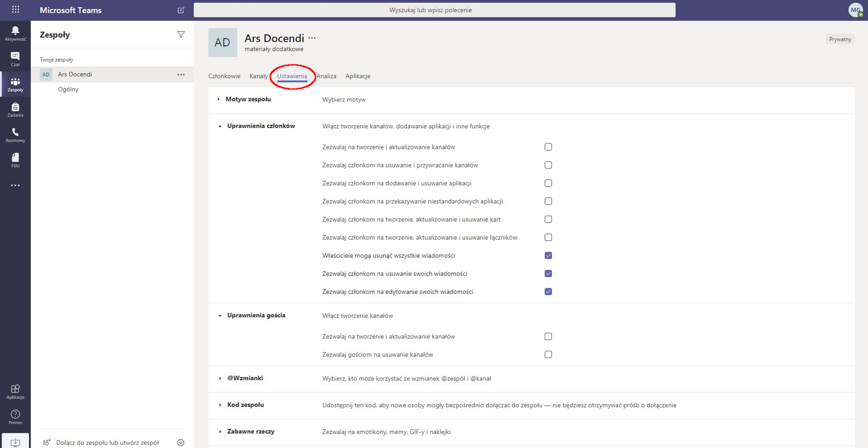Switch to the Aplikacje tab

coord(358,76)
